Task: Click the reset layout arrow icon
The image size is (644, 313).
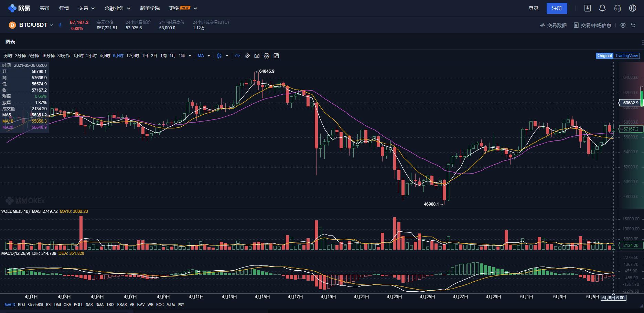Action: pos(633,25)
